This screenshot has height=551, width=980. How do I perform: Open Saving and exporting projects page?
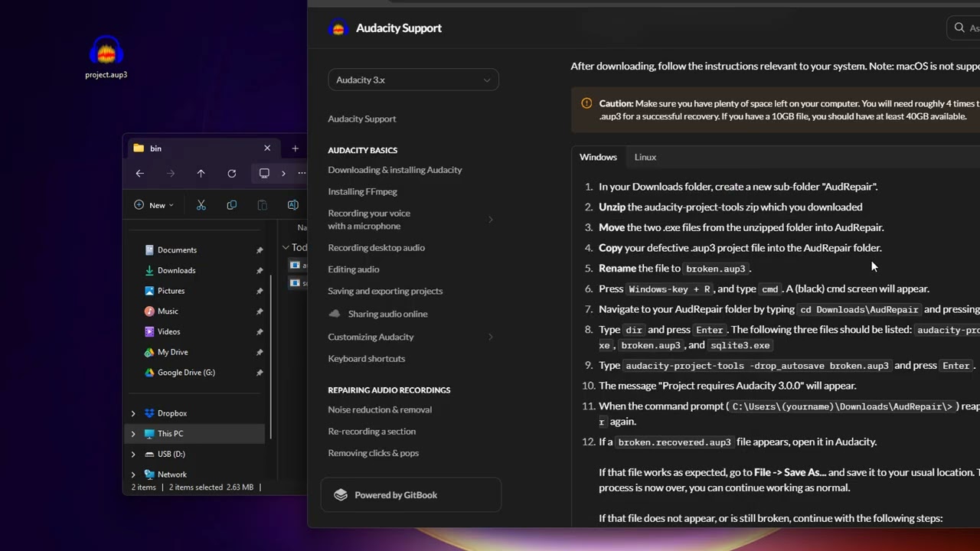(x=385, y=291)
